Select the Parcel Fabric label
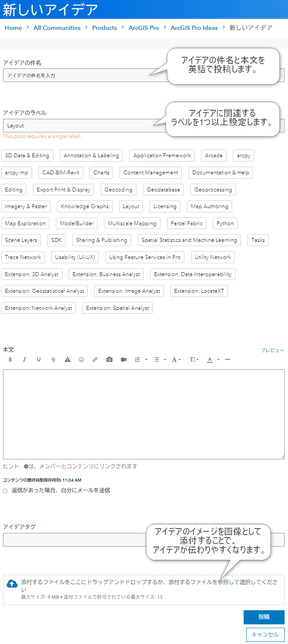 coord(187,223)
